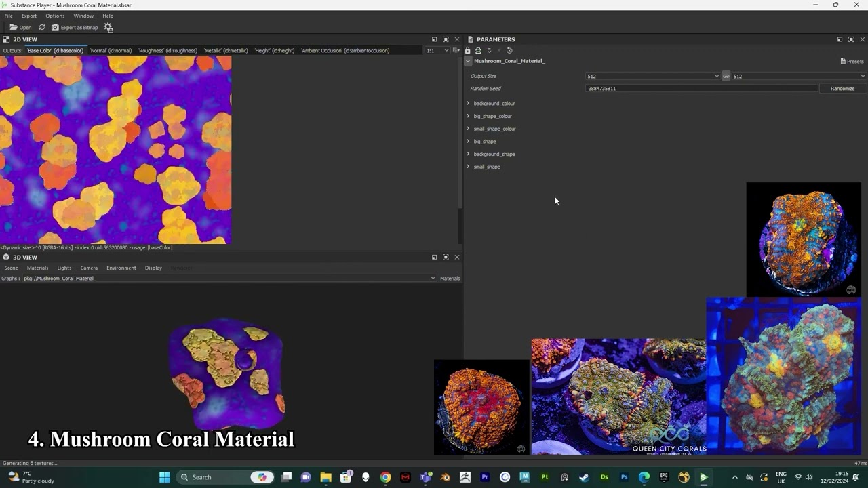
Task: Float the 2D View panel with undock icon
Action: pos(434,39)
